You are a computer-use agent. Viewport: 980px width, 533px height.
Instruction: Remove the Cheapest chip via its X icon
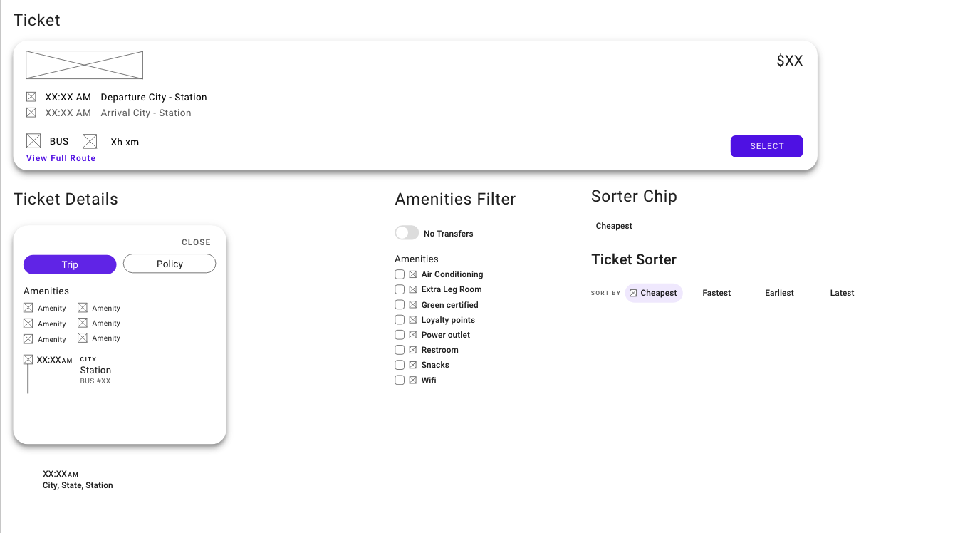pos(632,292)
